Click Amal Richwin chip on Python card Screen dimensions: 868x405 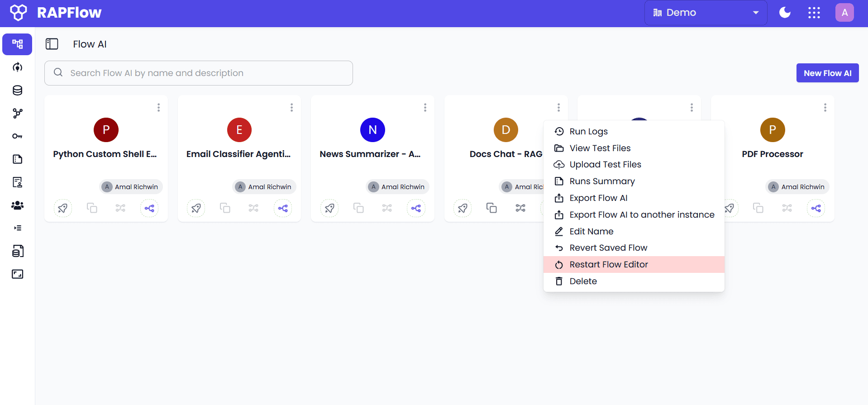pyautogui.click(x=131, y=187)
